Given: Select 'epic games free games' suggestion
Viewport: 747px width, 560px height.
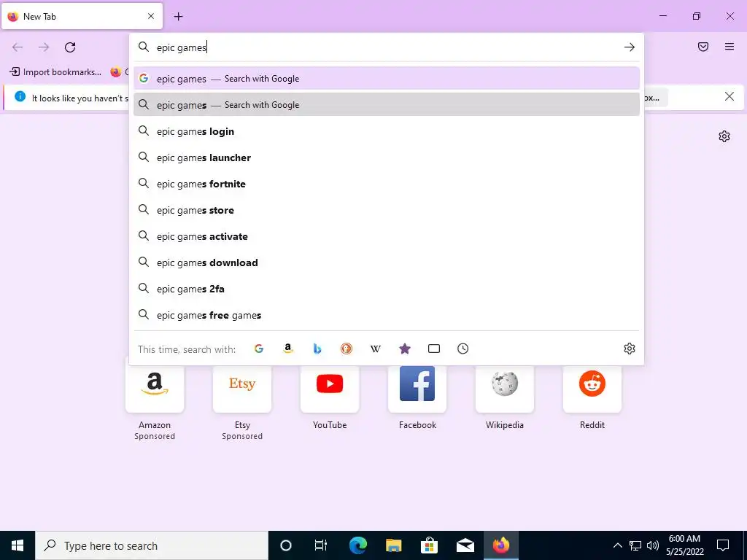Looking at the screenshot, I should coord(387,315).
